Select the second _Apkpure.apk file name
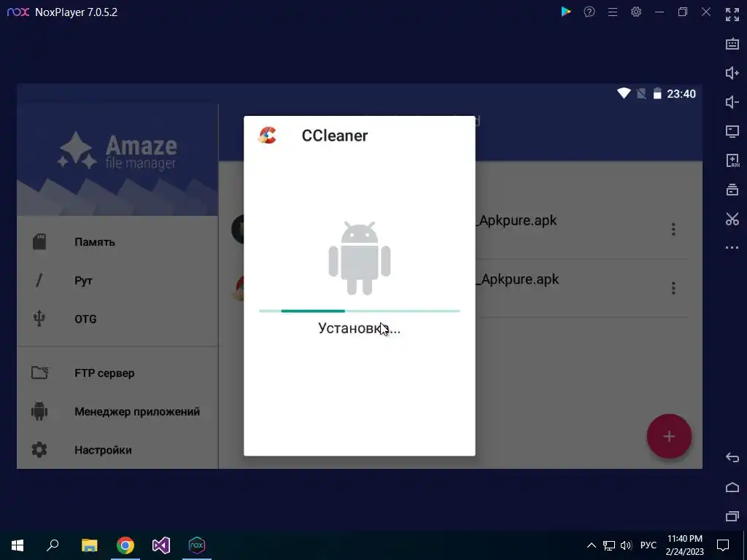Image resolution: width=747 pixels, height=560 pixels. pyautogui.click(x=517, y=279)
